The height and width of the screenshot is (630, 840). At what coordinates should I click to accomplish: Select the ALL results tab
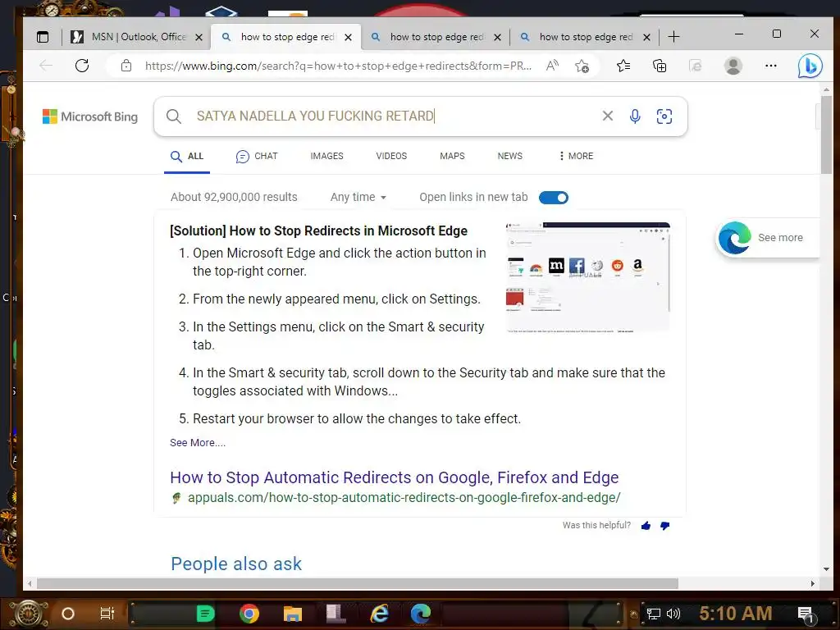[x=187, y=156]
